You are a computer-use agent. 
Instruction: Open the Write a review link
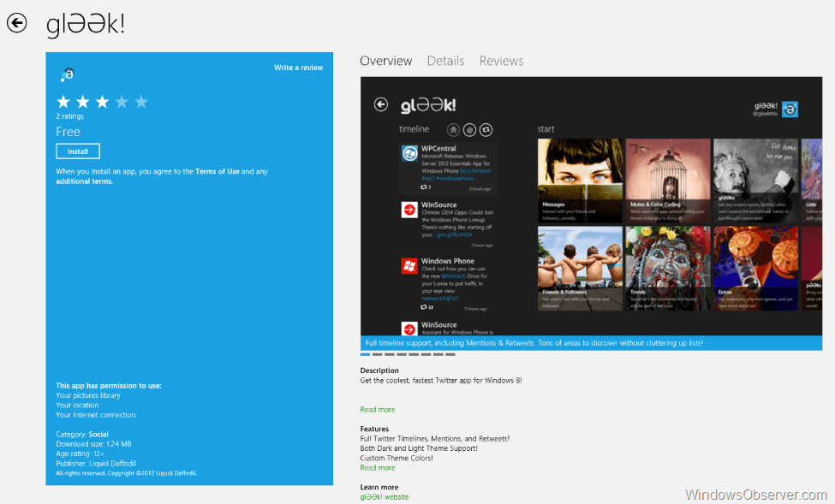pos(298,68)
